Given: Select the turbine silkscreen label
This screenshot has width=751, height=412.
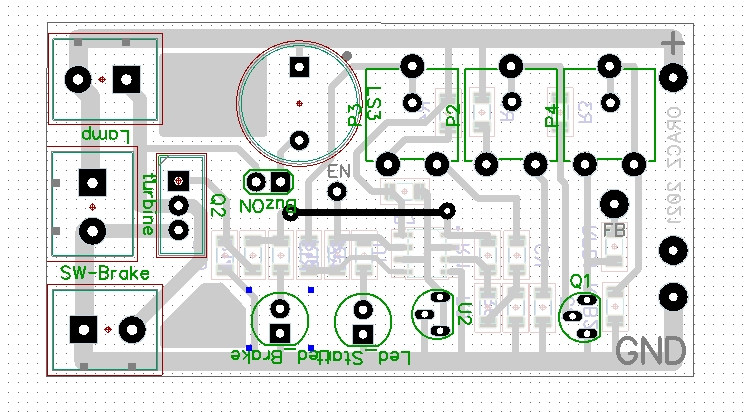Looking at the screenshot, I should [148, 204].
